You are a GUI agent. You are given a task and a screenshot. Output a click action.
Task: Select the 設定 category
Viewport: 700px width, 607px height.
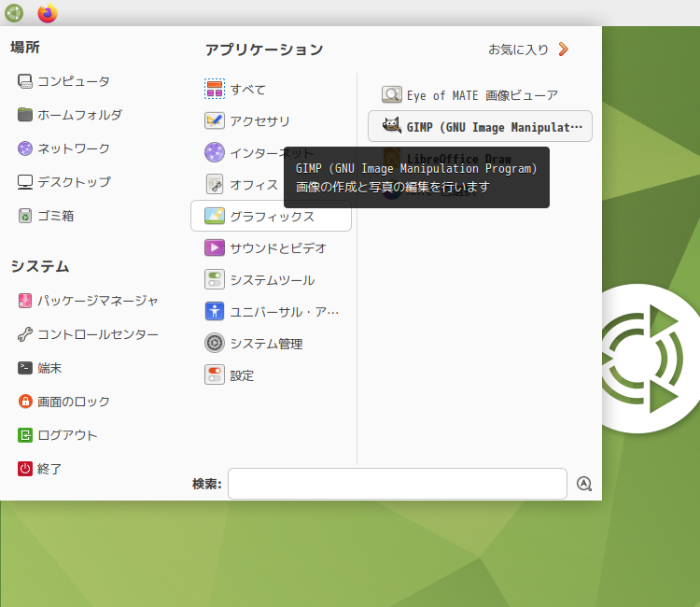click(x=271, y=375)
